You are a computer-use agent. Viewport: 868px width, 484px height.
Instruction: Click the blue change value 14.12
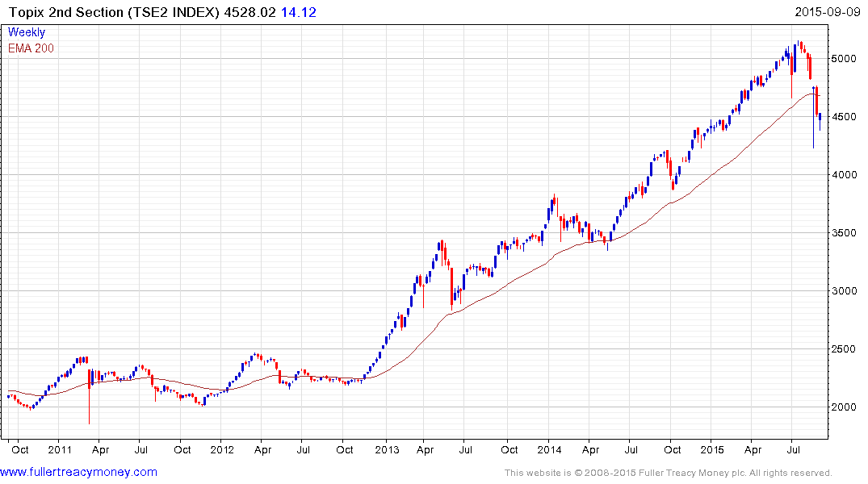tap(299, 12)
